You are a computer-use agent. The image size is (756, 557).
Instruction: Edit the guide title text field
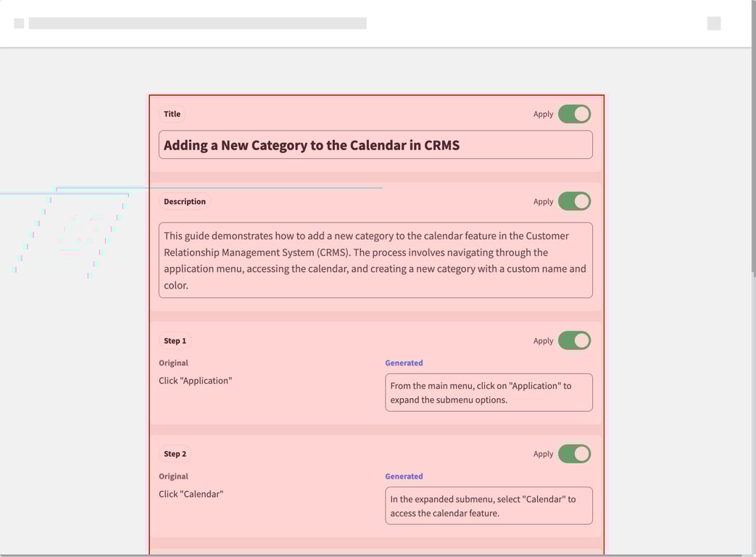[x=375, y=145]
